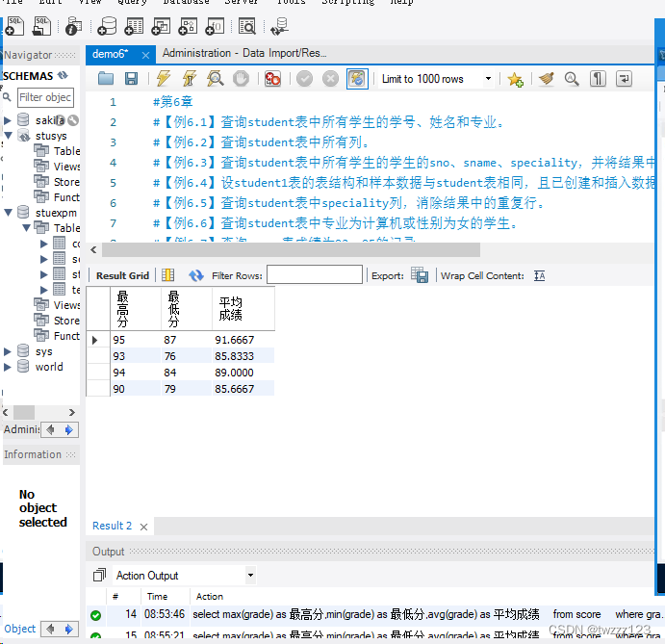Select result cell 91.6667
Image resolution: width=665 pixels, height=644 pixels.
click(x=243, y=340)
